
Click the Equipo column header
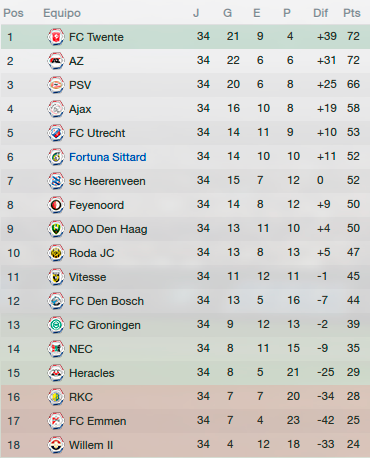[62, 13]
